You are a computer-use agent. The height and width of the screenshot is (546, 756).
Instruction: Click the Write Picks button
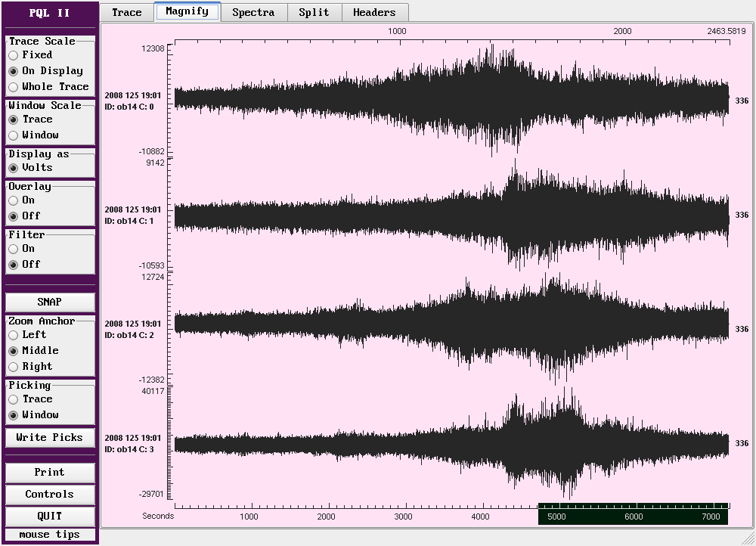point(50,437)
